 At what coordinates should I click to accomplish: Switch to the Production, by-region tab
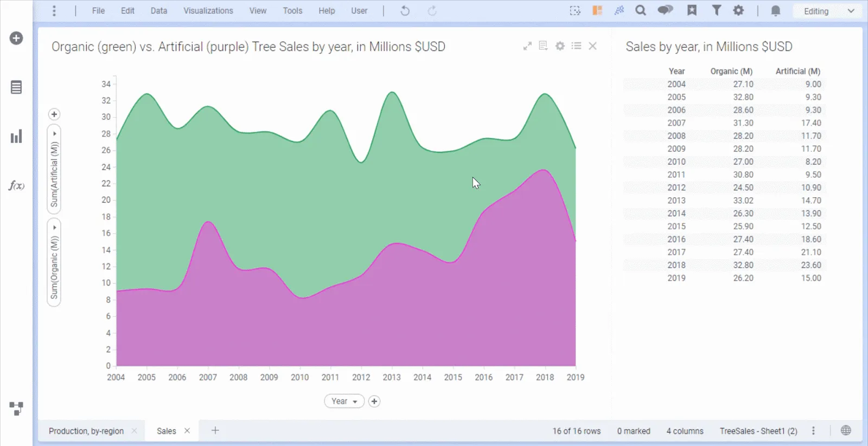coord(86,431)
